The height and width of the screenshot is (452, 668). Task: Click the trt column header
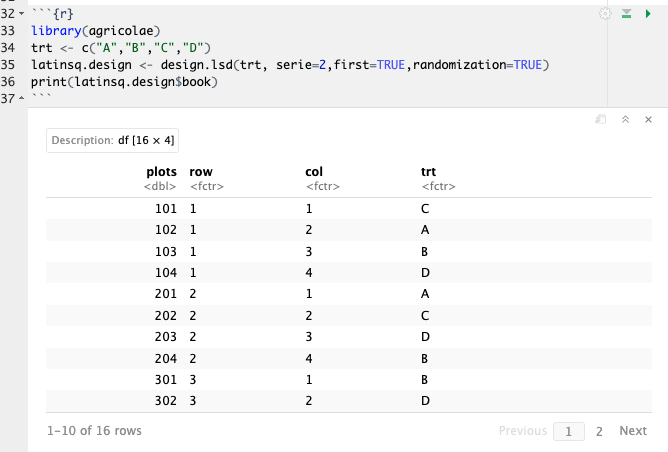(430, 172)
